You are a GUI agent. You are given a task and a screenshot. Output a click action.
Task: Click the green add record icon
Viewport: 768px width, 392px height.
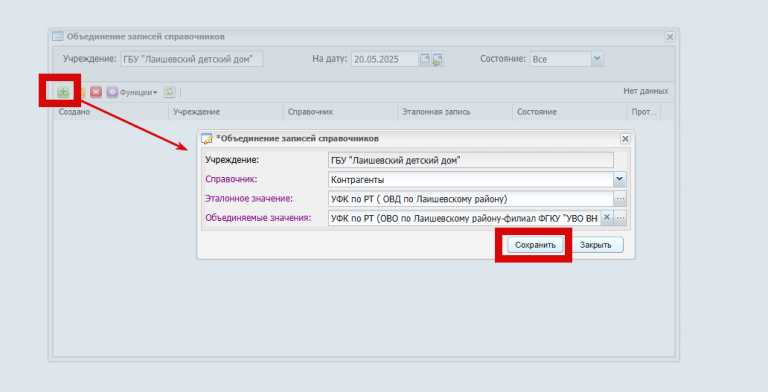63,92
